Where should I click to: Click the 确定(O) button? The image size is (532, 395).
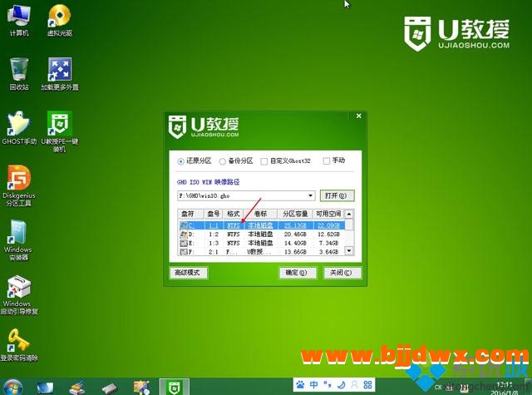pos(298,273)
